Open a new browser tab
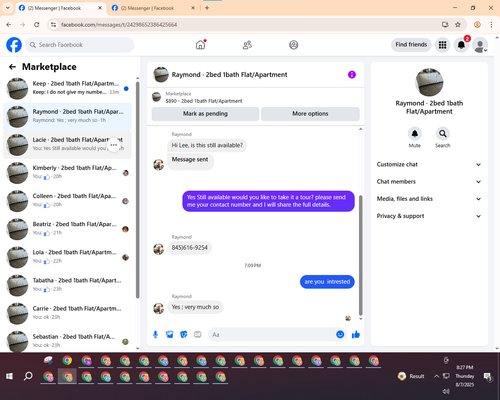This screenshot has height=400, width=500. point(207,8)
